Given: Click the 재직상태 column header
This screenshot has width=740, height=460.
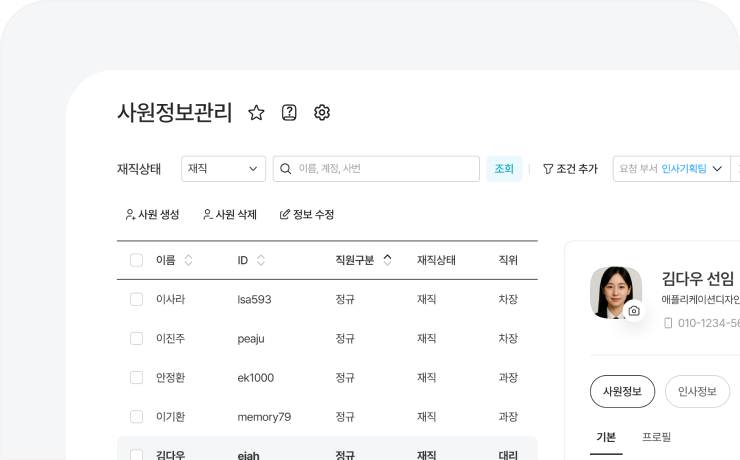Looking at the screenshot, I should tap(436, 260).
